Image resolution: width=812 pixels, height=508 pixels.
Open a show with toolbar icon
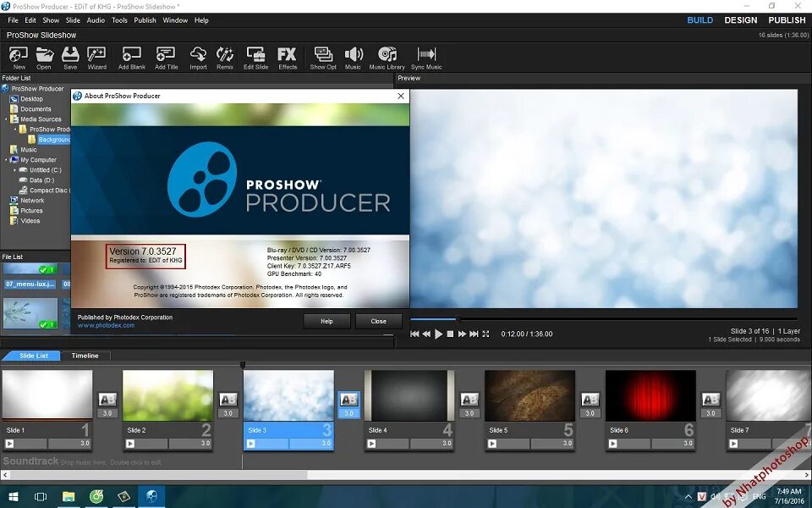[44, 58]
